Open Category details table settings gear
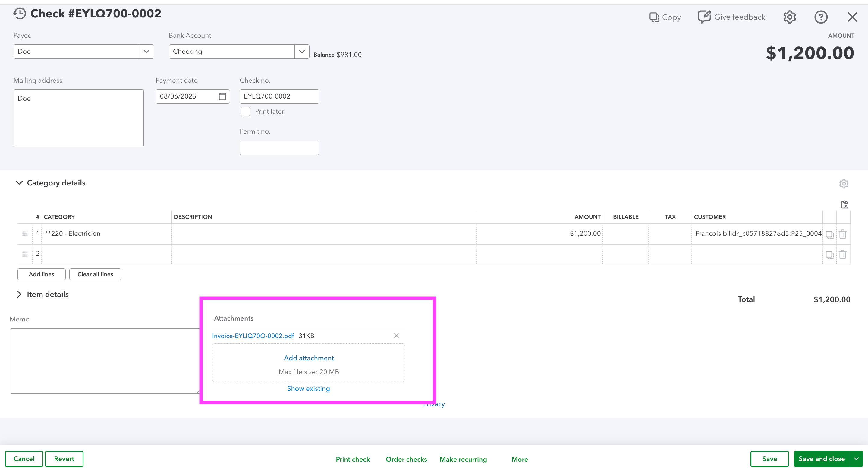This screenshot has height=474, width=868. tap(844, 184)
